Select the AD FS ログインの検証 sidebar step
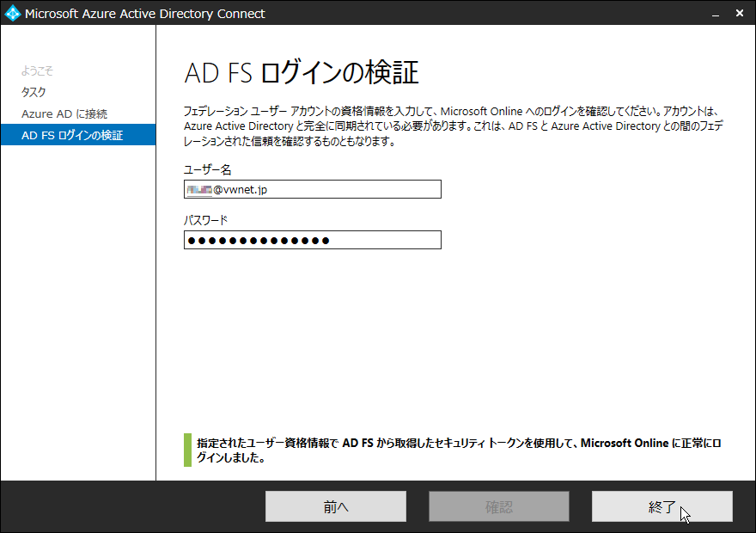Image resolution: width=756 pixels, height=533 pixels. tap(78, 135)
